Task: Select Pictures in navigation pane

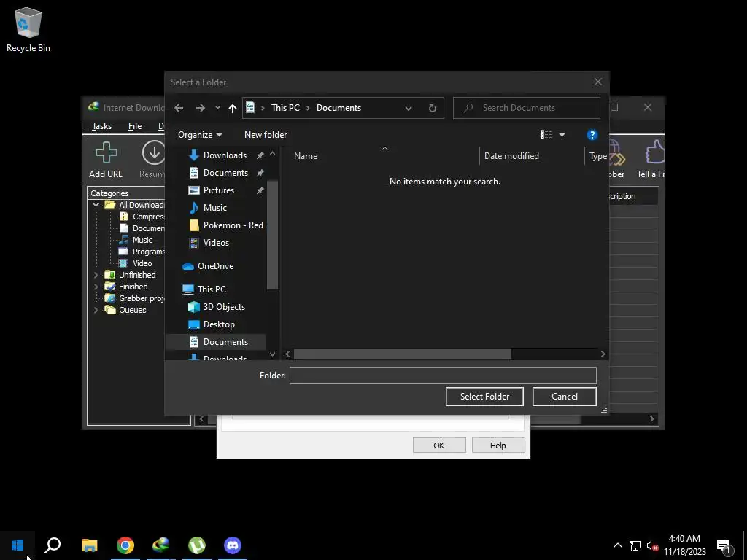Action: pyautogui.click(x=219, y=190)
